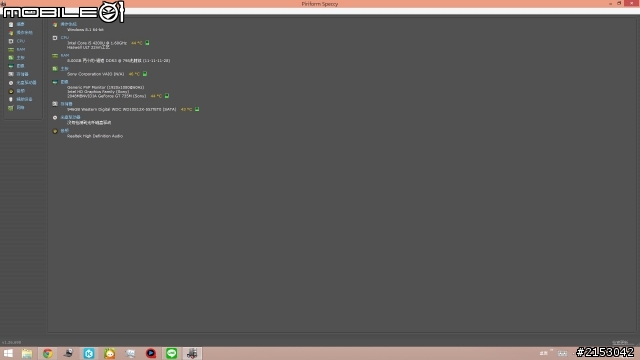Select the 8.00GB DDR3 memory line
This screenshot has width=640, height=360.
118,60
